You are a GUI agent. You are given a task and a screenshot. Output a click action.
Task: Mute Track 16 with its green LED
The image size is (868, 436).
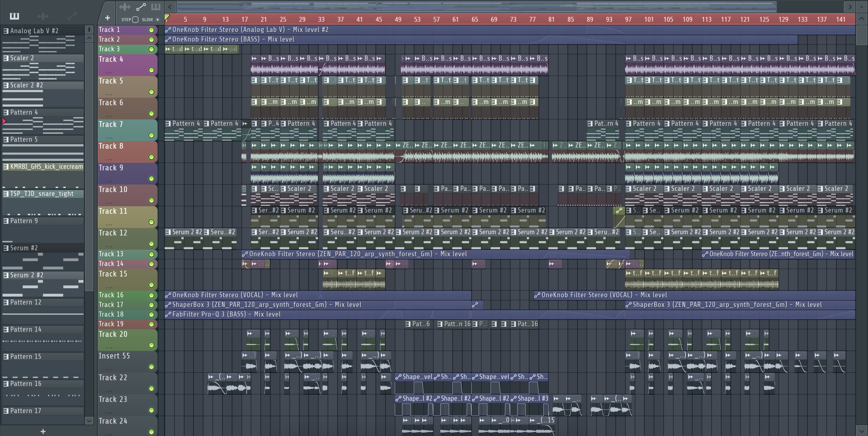pyautogui.click(x=151, y=295)
